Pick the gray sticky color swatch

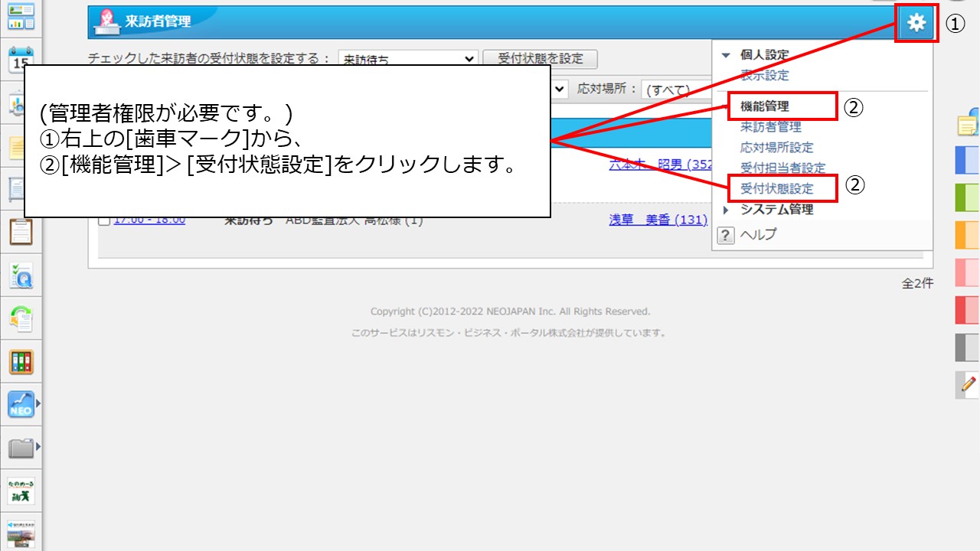click(968, 347)
